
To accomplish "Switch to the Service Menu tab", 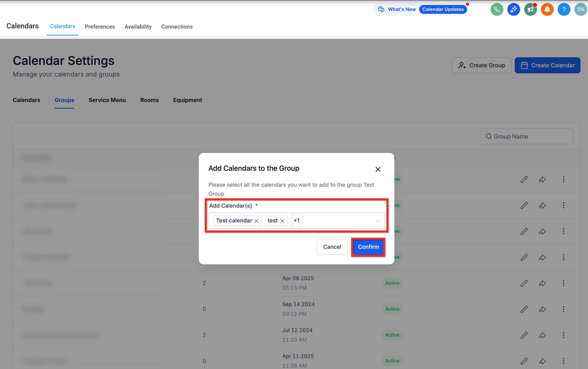I will pyautogui.click(x=107, y=100).
